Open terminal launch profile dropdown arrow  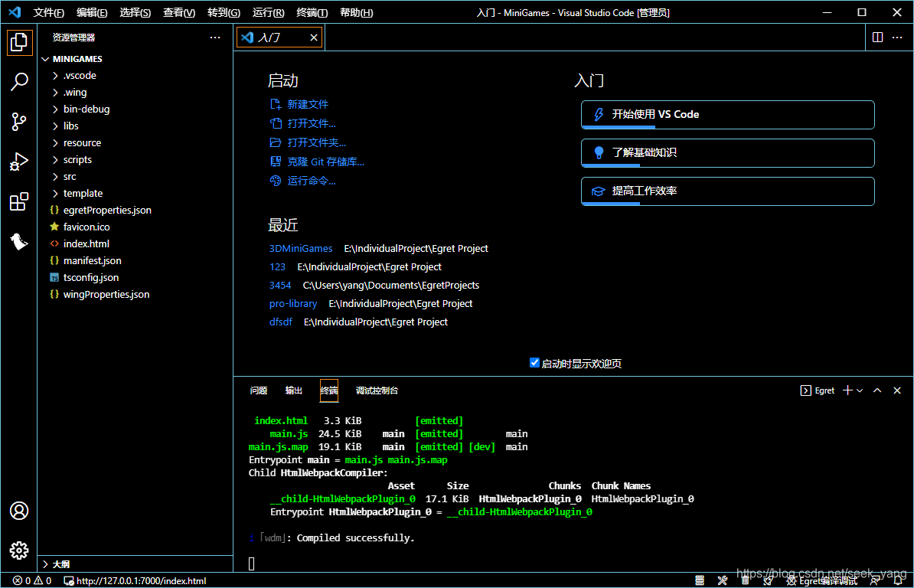tap(860, 390)
